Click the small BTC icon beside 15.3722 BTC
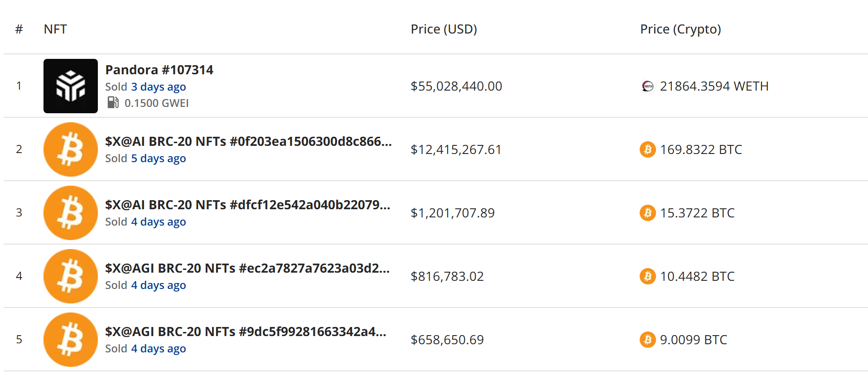The image size is (868, 375). [x=648, y=213]
